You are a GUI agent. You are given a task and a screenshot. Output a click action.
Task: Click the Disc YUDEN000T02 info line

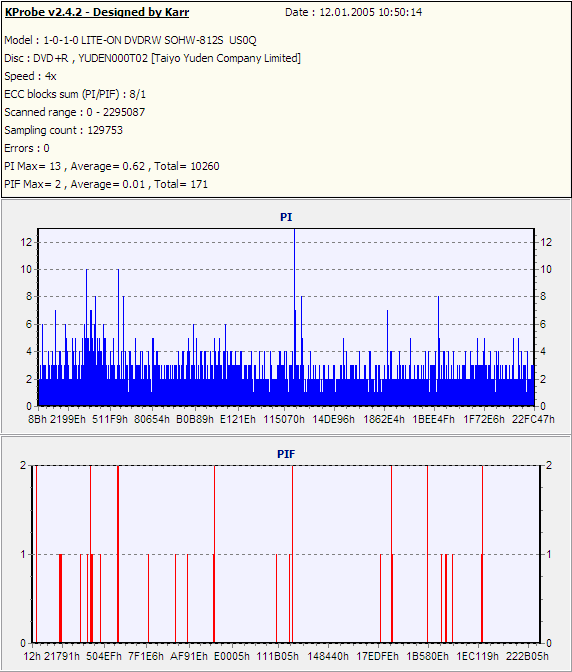(x=153, y=58)
